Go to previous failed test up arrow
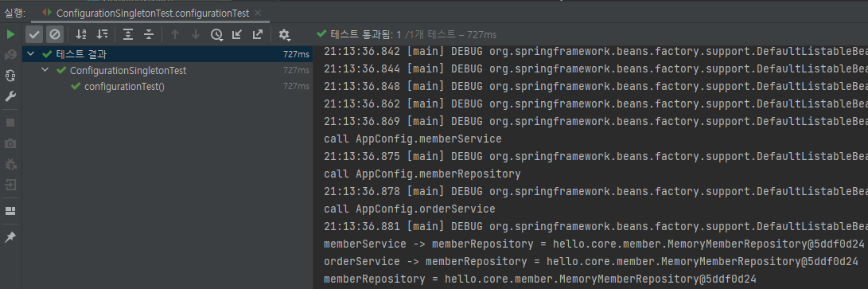Viewport: 868px width, 289px height. [x=175, y=34]
